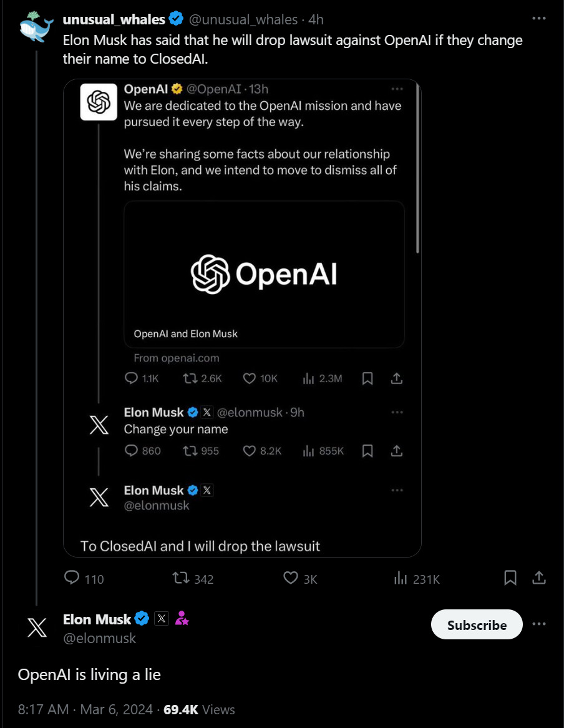Like the unusual_whales post
Screen dimensions: 564x728
pyautogui.click(x=291, y=578)
